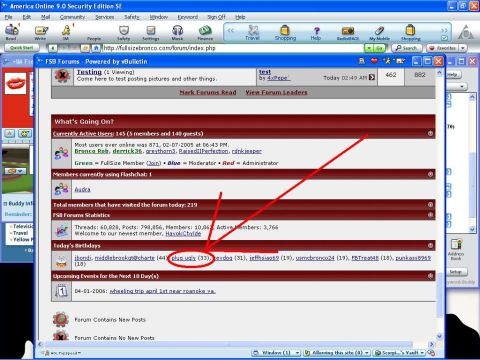This screenshot has height=360, width=480.
Task: Click the URL address field
Action: coord(233,48)
